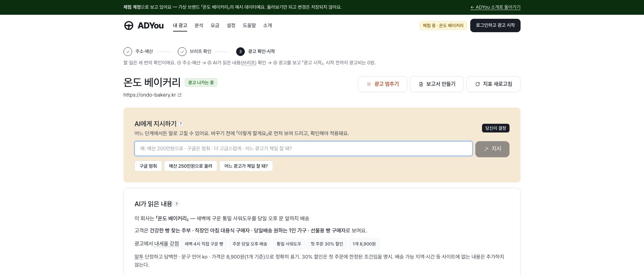Image resolution: width=644 pixels, height=275 pixels.
Task: Pause ads with 광고 멈추기 button
Action: pyautogui.click(x=382, y=84)
